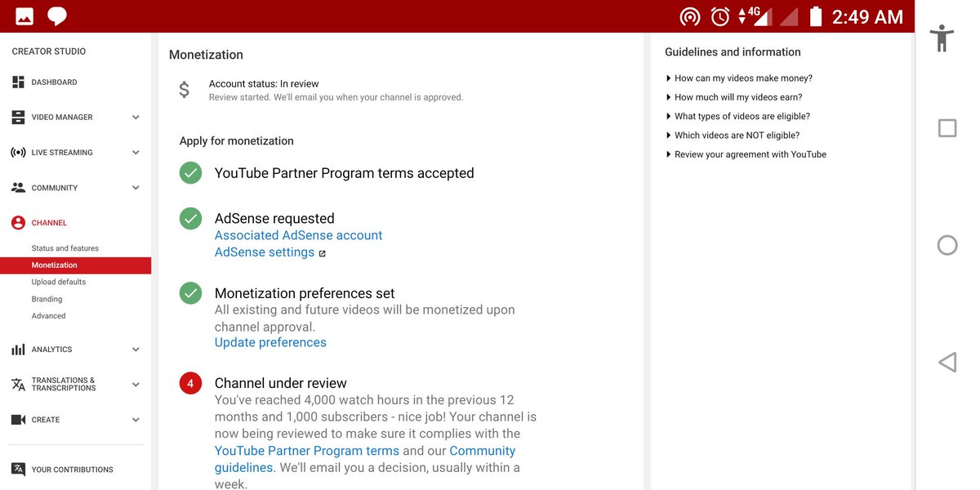The width and height of the screenshot is (980, 490).
Task: Tap the 2:49 AM clock
Action: coord(867,16)
